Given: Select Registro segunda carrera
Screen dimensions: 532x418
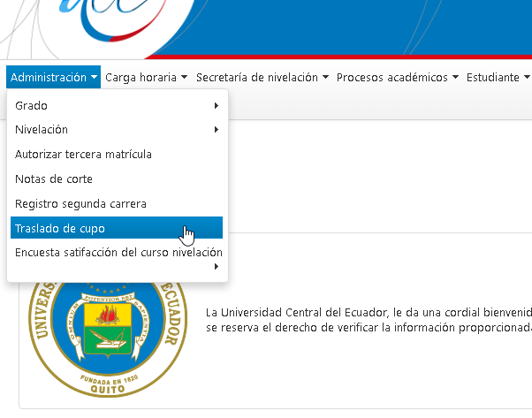Looking at the screenshot, I should [80, 203].
